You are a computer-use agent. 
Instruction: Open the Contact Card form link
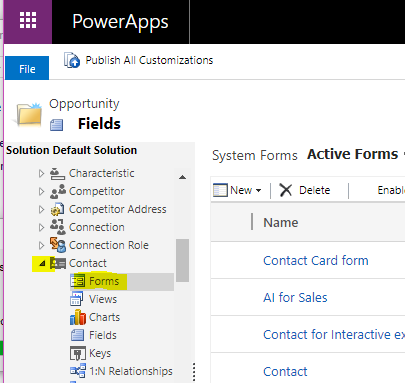(x=316, y=261)
